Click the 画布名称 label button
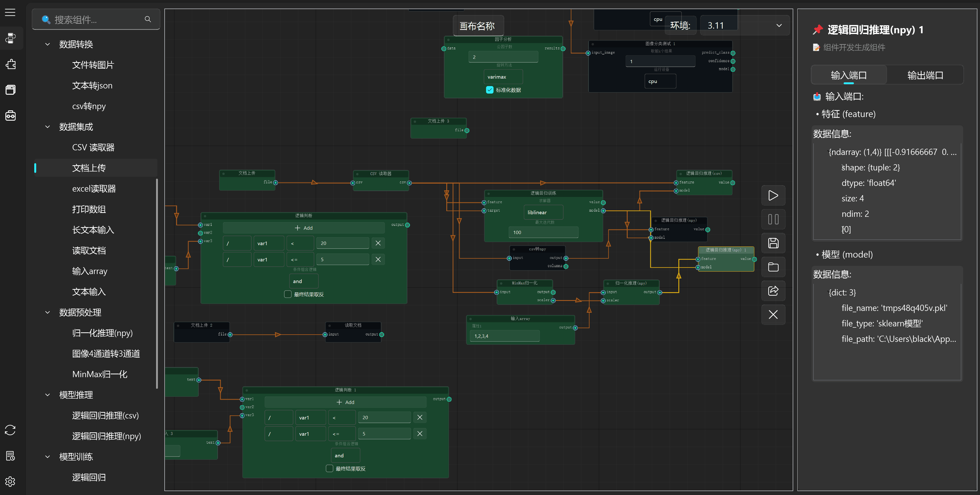 point(478,26)
